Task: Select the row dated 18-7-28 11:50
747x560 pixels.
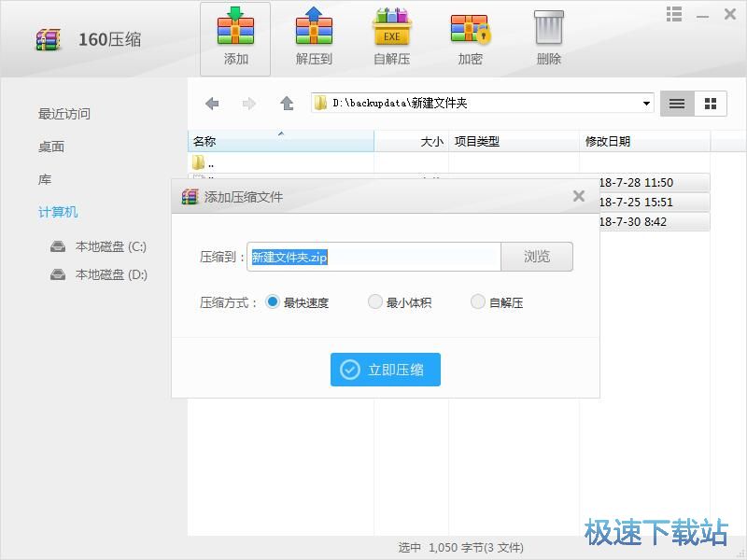Action: coord(655,183)
